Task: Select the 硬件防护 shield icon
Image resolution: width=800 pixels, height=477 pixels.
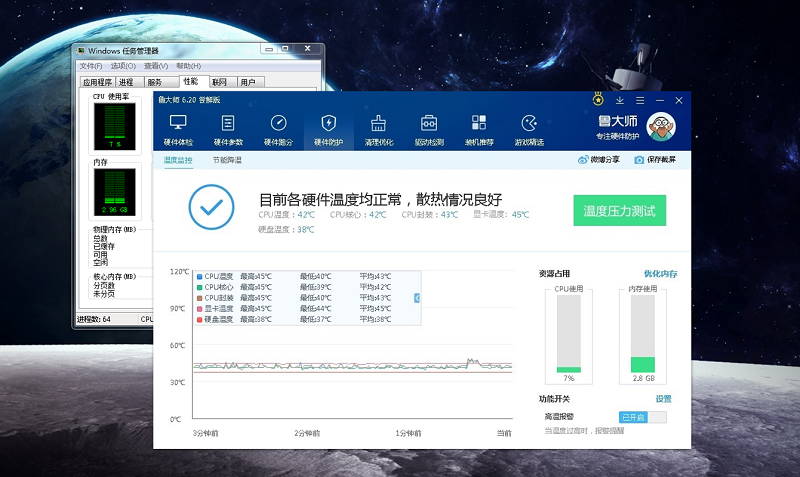Action: [328, 122]
